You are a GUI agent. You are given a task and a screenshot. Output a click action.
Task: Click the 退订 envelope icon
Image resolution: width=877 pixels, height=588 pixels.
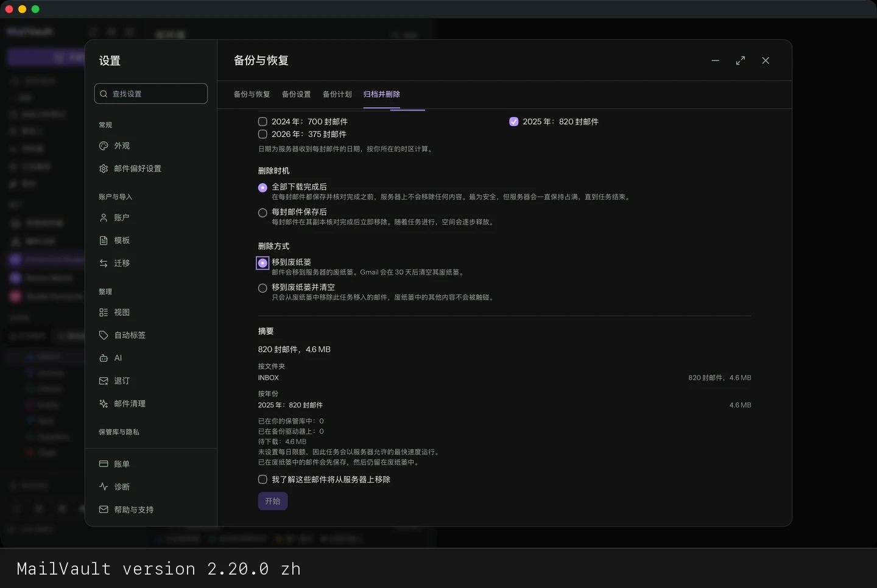pyautogui.click(x=104, y=381)
